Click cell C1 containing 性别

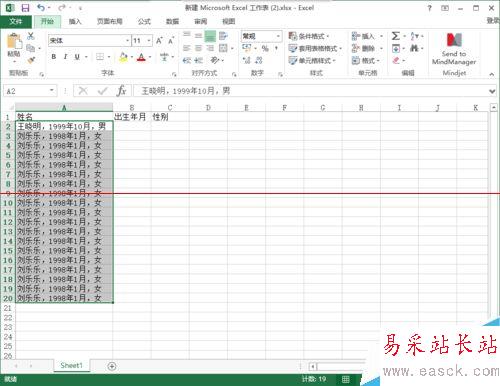[170, 117]
